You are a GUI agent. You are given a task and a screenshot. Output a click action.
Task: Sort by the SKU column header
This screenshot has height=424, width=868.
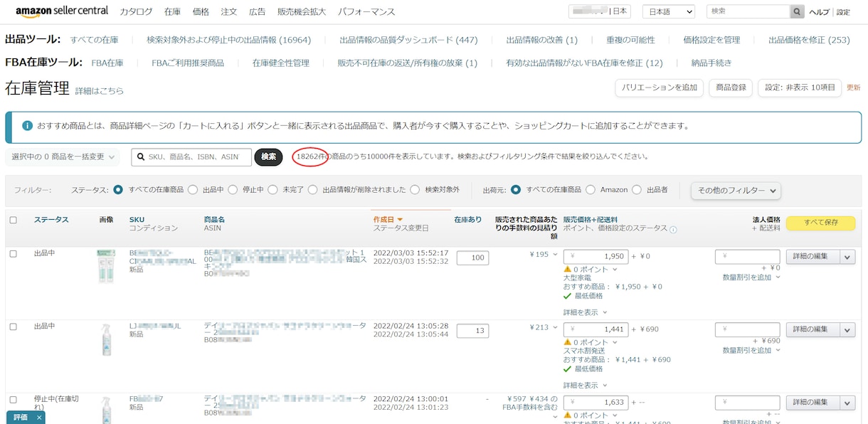tap(137, 220)
